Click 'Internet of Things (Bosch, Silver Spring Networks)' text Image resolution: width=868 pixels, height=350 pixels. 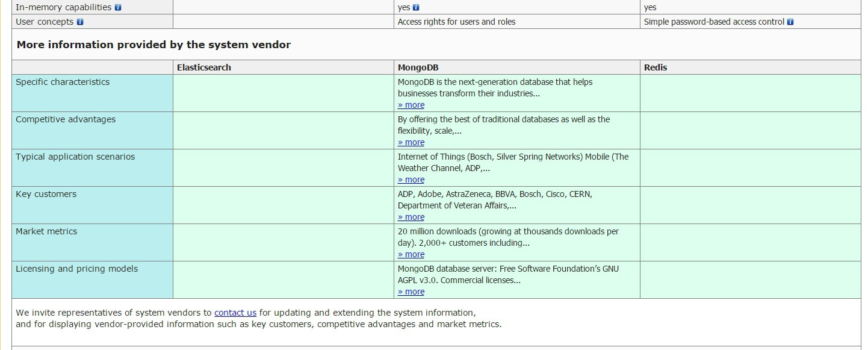[x=513, y=163]
